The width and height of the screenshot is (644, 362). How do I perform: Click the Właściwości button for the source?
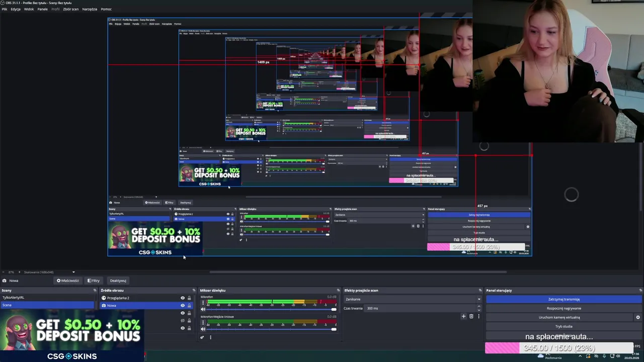[x=67, y=281]
